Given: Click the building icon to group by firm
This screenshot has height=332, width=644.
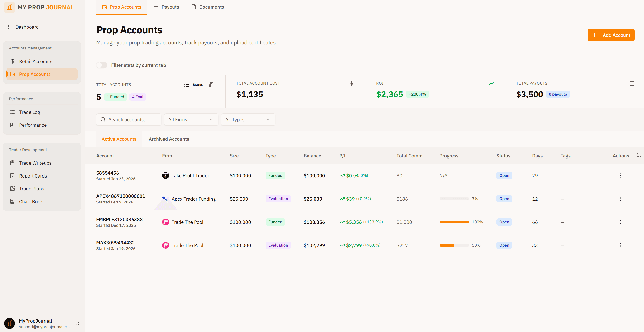Looking at the screenshot, I should 212,85.
